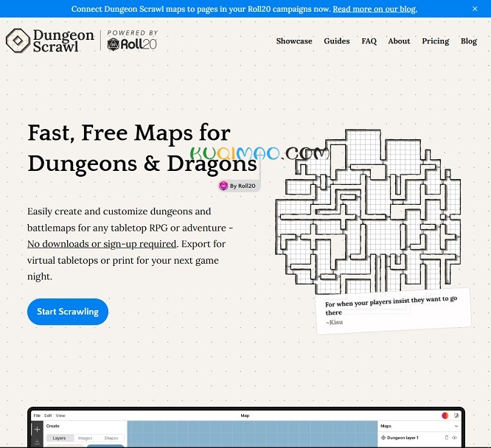Click the Kisu quote card
491x448 pixels.
[x=394, y=311]
